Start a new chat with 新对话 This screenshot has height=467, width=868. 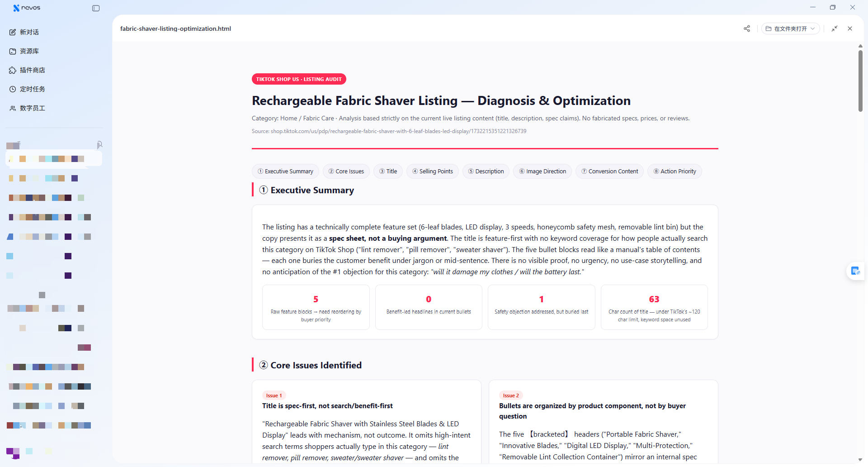click(x=24, y=32)
